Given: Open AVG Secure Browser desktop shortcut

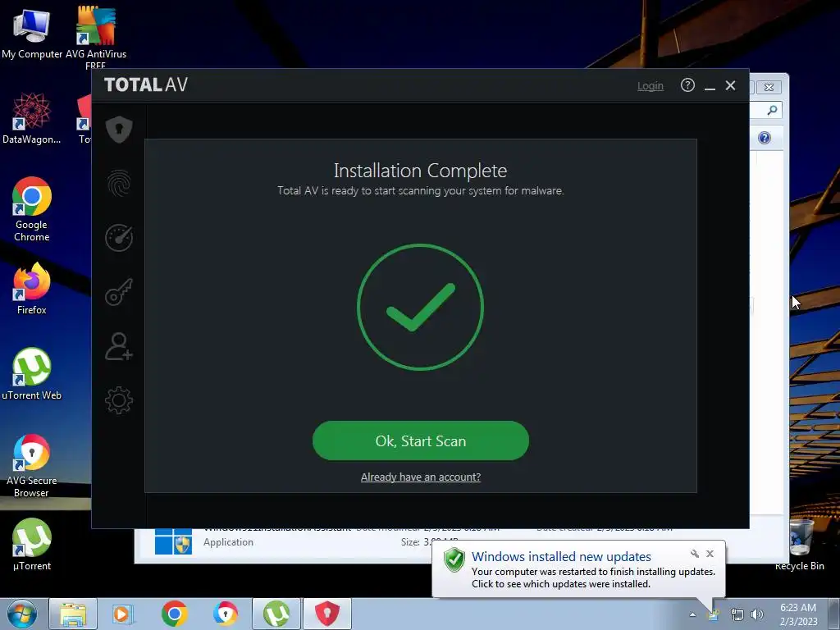Looking at the screenshot, I should pyautogui.click(x=32, y=466).
